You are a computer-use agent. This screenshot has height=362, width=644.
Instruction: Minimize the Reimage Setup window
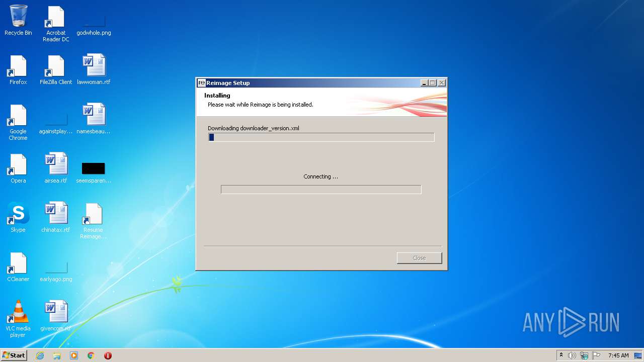(424, 83)
